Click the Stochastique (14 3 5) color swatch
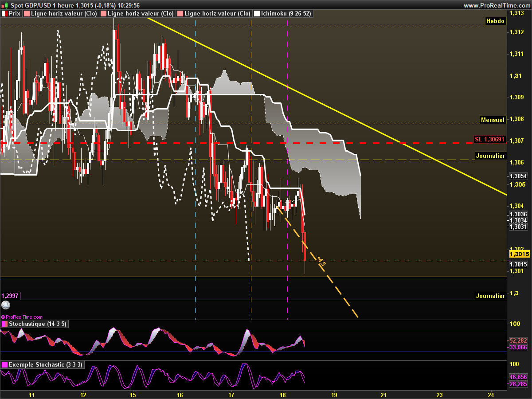 pyautogui.click(x=5, y=324)
